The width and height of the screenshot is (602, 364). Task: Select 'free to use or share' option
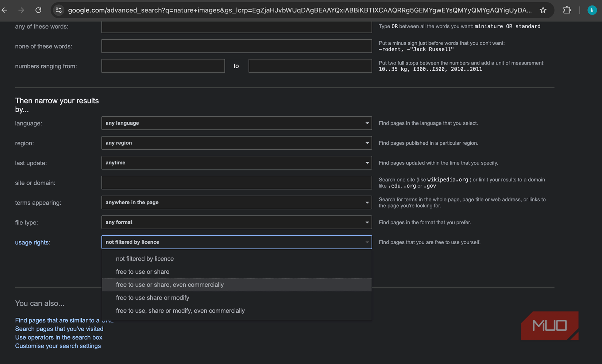click(143, 272)
